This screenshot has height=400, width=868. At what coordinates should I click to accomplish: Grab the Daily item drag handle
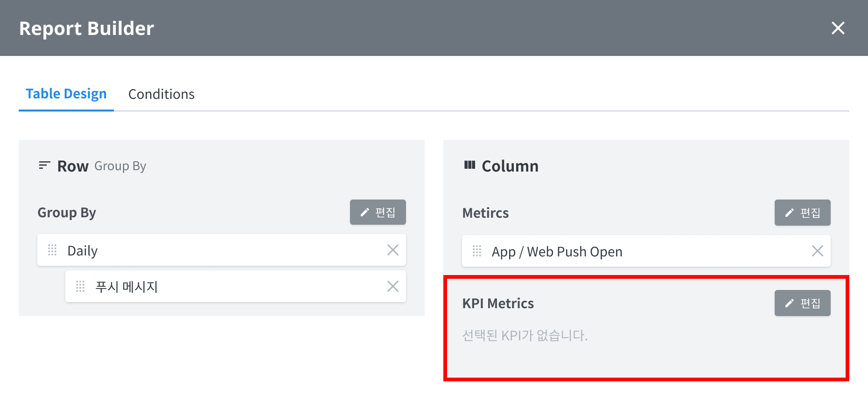pos(52,250)
